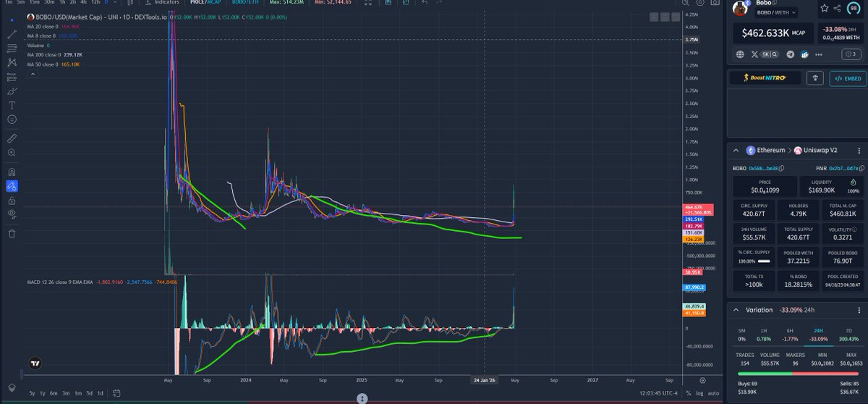Select the Text annotation tool
This screenshot has width=868, height=404.
click(12, 105)
